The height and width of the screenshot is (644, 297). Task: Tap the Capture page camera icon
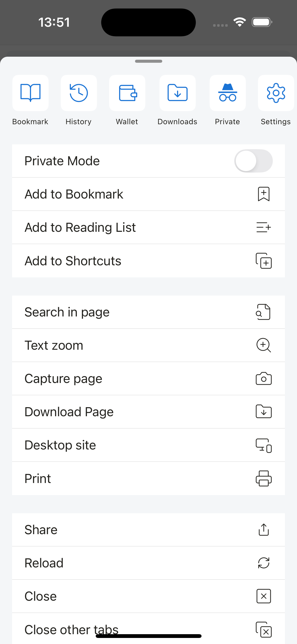click(x=263, y=378)
